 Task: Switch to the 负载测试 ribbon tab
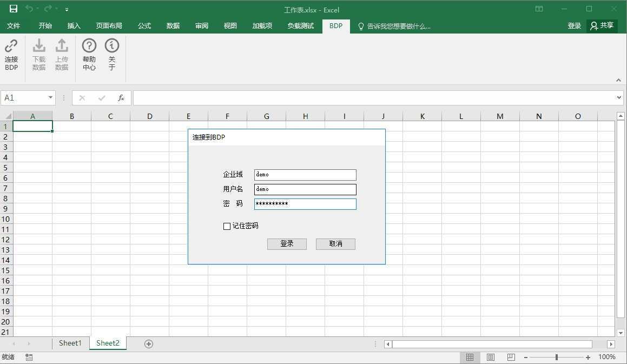point(301,26)
